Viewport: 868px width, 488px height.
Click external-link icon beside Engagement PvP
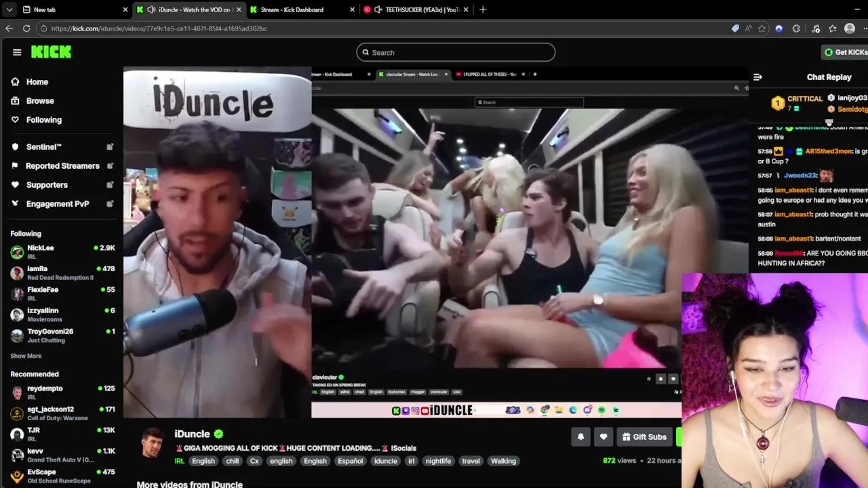(x=110, y=203)
